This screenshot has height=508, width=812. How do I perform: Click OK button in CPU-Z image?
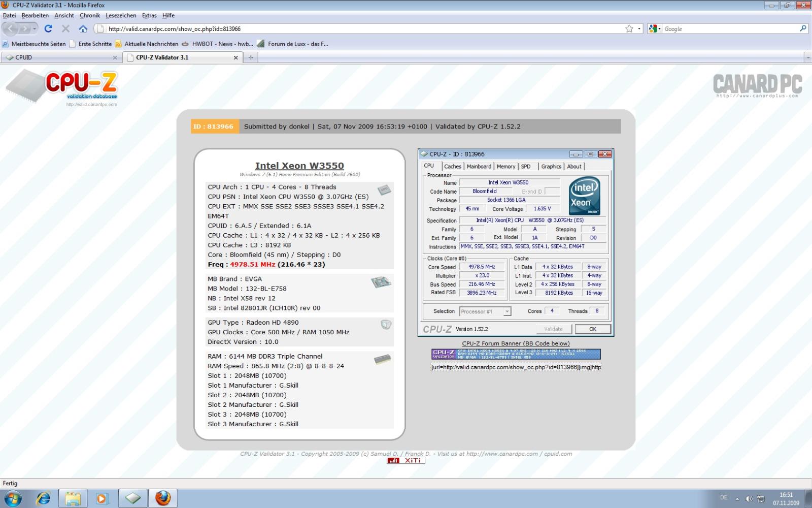(593, 329)
